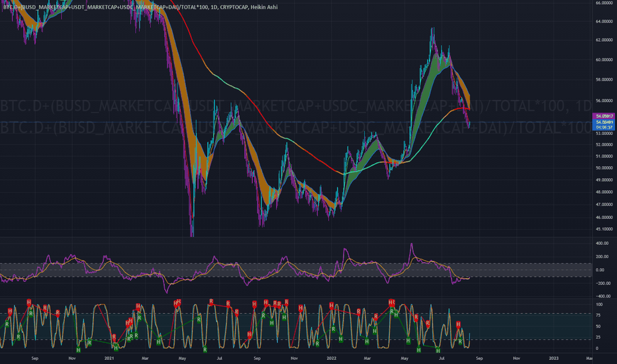Click the 0.00 oscillator scale label

click(x=600, y=270)
